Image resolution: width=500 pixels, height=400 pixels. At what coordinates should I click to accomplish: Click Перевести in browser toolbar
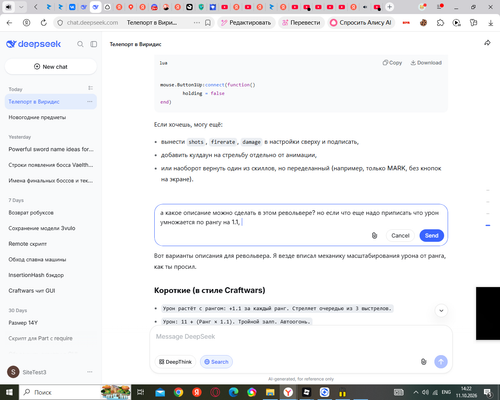click(301, 23)
